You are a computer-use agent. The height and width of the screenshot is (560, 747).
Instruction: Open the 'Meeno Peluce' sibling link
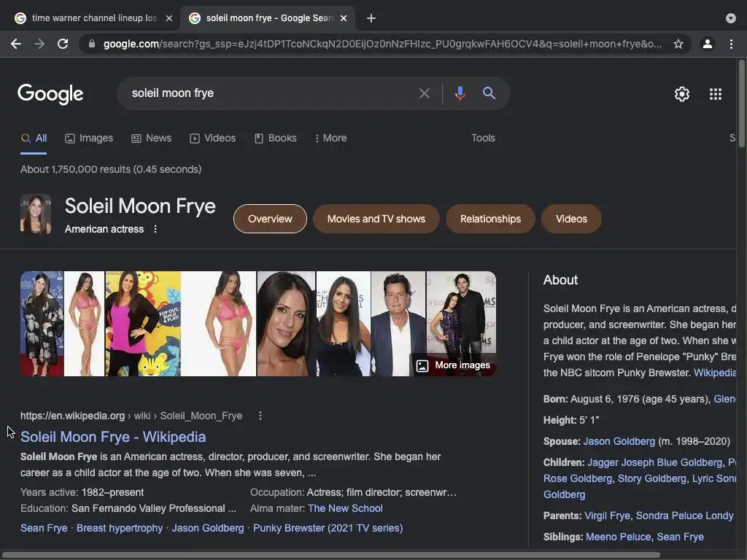pos(618,537)
